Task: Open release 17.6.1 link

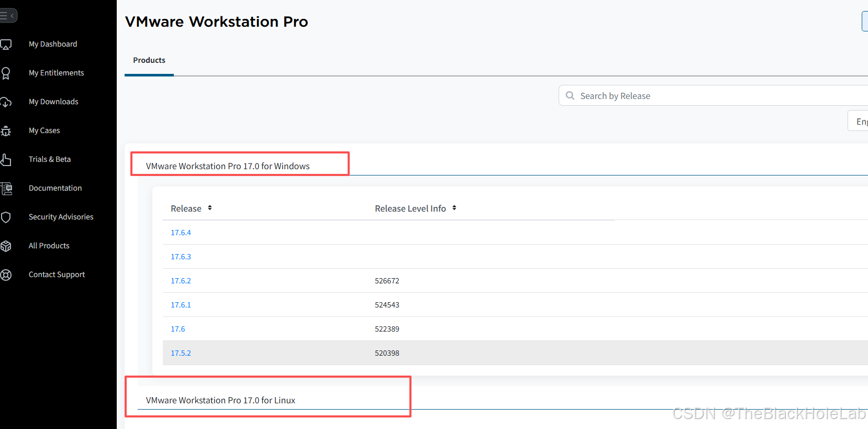Action: click(x=181, y=305)
